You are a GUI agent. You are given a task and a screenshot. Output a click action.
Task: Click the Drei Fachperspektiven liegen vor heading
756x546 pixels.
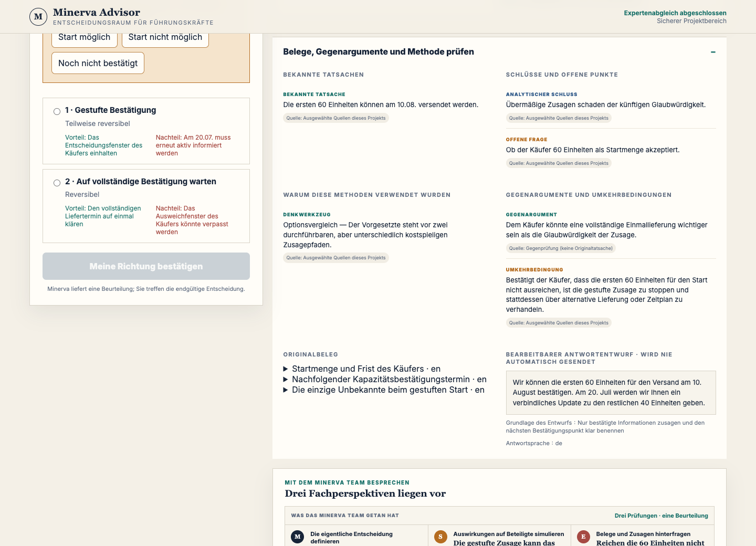click(365, 493)
